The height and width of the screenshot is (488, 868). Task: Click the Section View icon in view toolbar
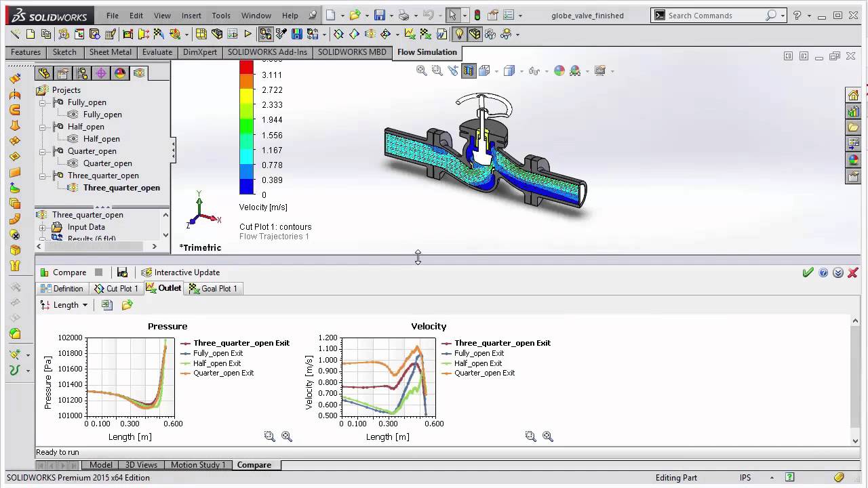point(469,70)
